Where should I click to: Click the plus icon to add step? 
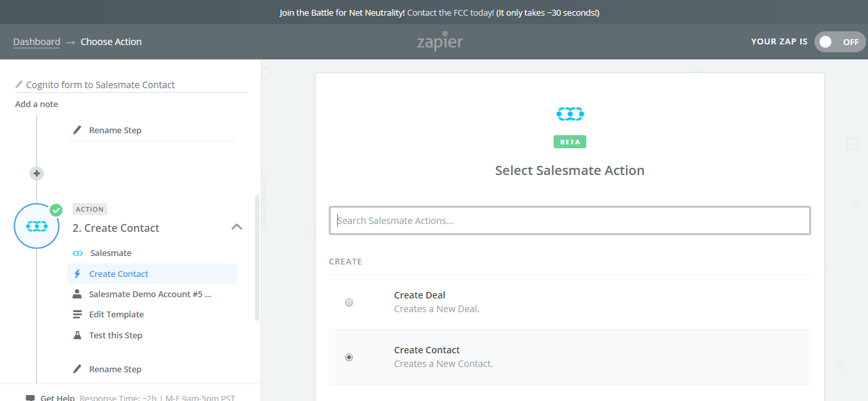point(37,173)
